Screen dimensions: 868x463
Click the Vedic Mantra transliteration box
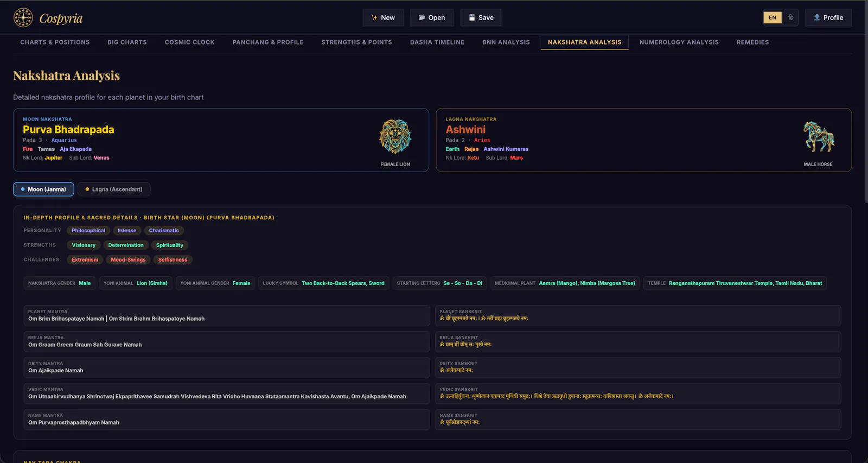(x=227, y=394)
